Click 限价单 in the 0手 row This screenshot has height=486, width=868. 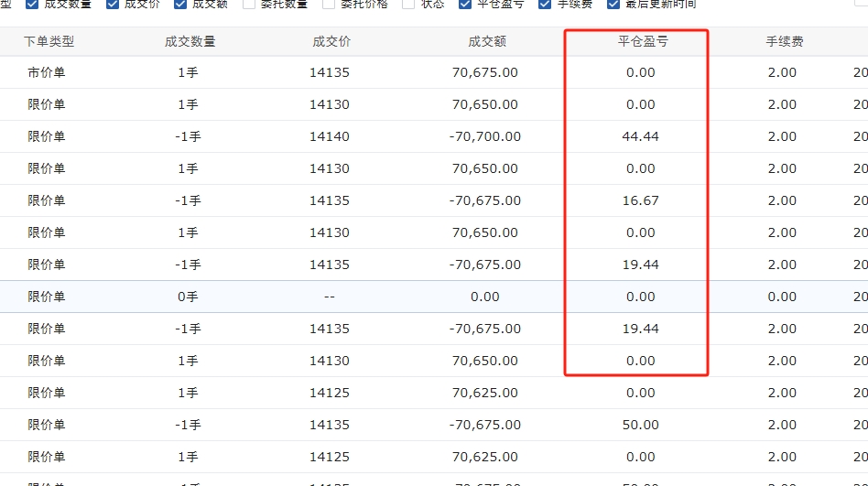click(x=47, y=297)
